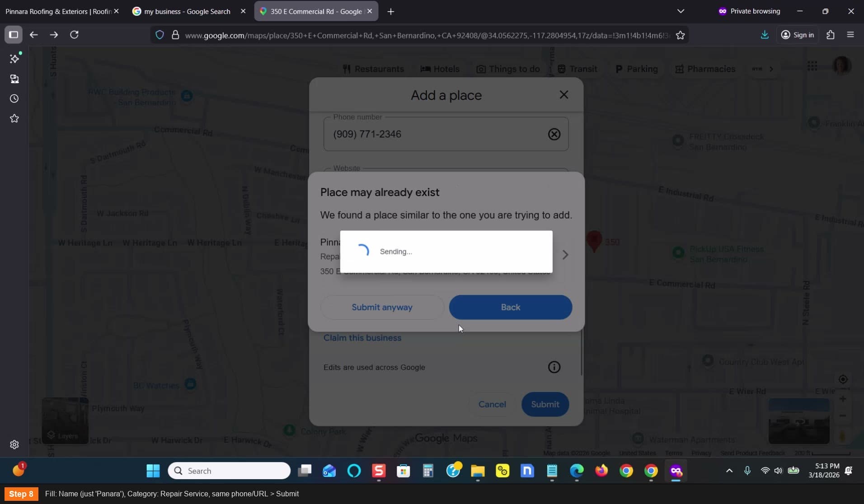Click Claim this business link
Screen dimensions: 864x504
[362, 338]
